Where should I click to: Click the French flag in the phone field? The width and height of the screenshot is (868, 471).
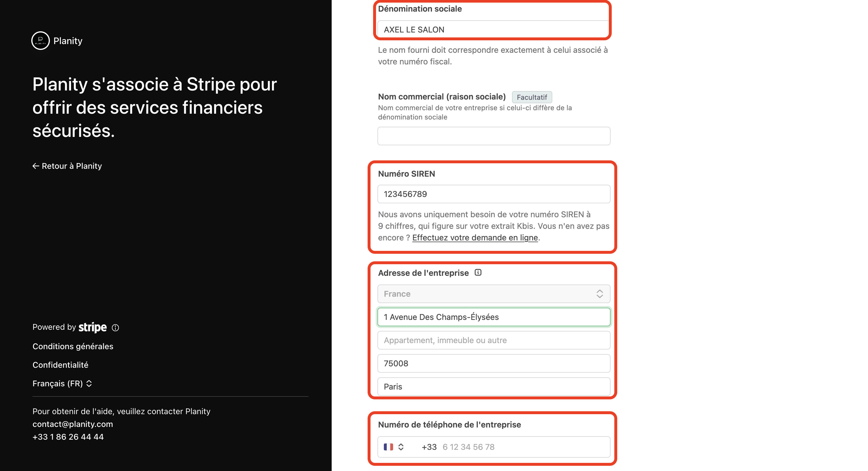(x=388, y=447)
